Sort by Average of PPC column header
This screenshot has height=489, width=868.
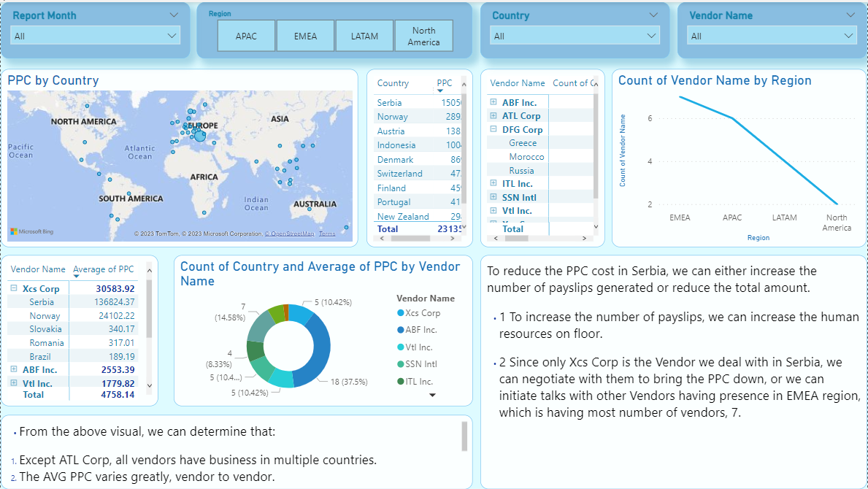tap(103, 270)
